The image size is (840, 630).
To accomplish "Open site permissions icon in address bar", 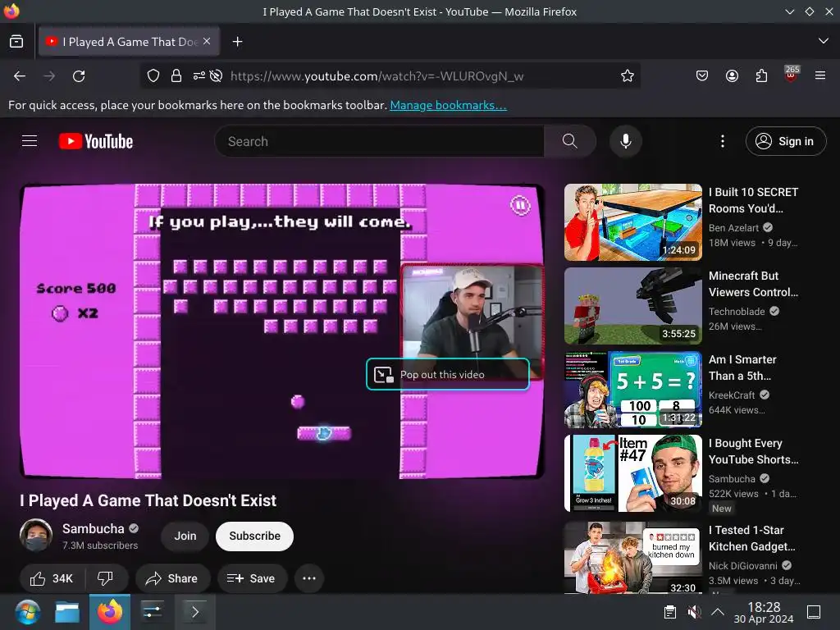I will pos(199,76).
